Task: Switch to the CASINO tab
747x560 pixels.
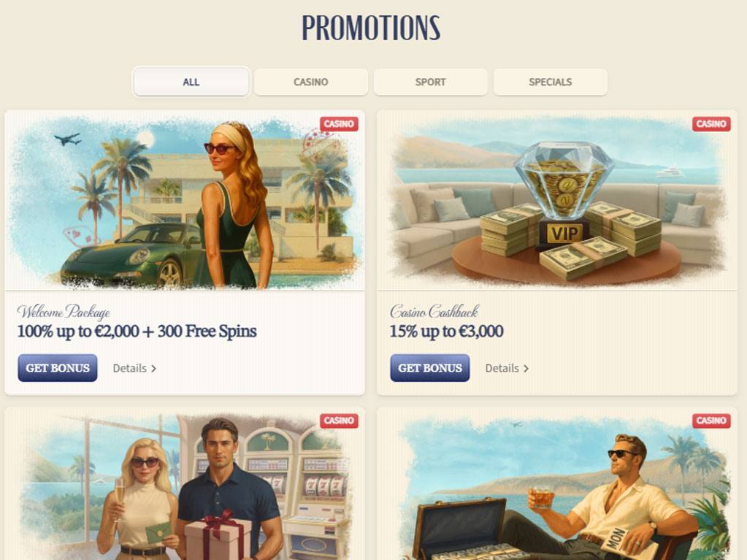Action: tap(310, 82)
